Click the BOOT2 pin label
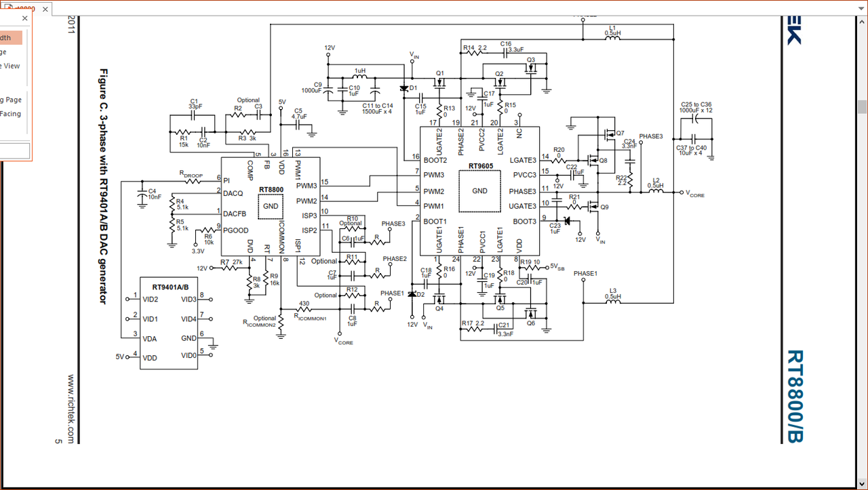 click(x=435, y=160)
